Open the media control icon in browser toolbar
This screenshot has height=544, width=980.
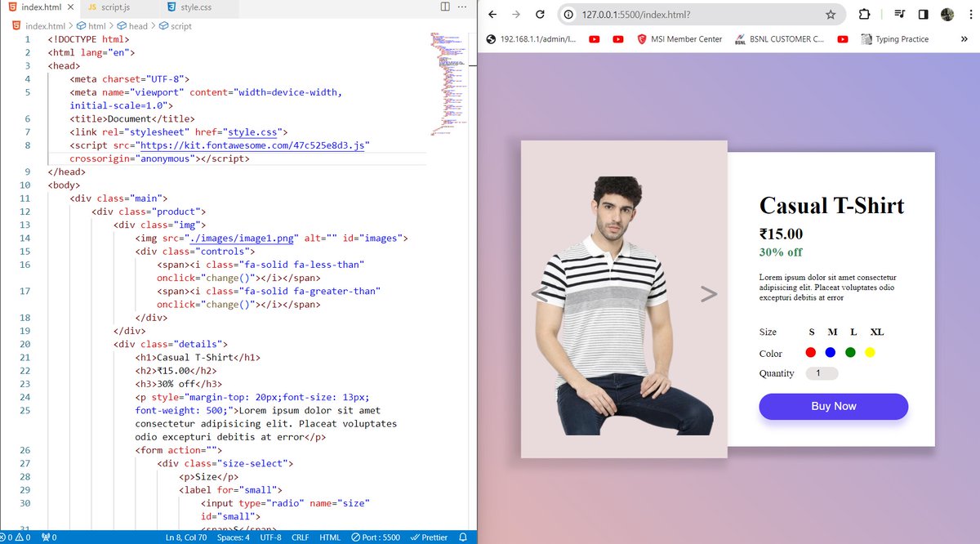(899, 15)
